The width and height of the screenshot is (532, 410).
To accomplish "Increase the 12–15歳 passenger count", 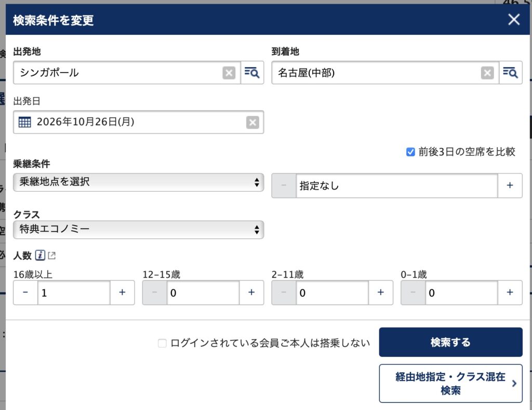I will tap(251, 293).
